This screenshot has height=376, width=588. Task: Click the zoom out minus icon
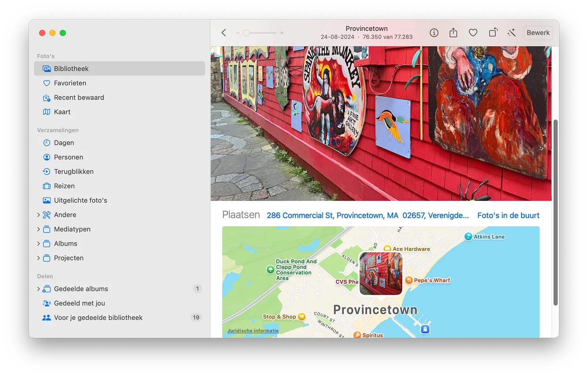pyautogui.click(x=238, y=33)
